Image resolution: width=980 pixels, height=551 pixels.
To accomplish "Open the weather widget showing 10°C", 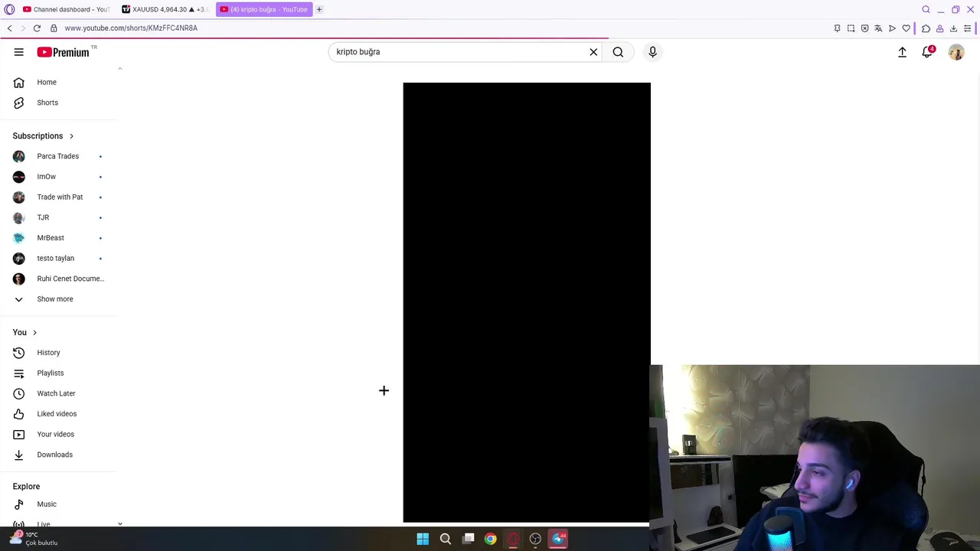I will (34, 539).
